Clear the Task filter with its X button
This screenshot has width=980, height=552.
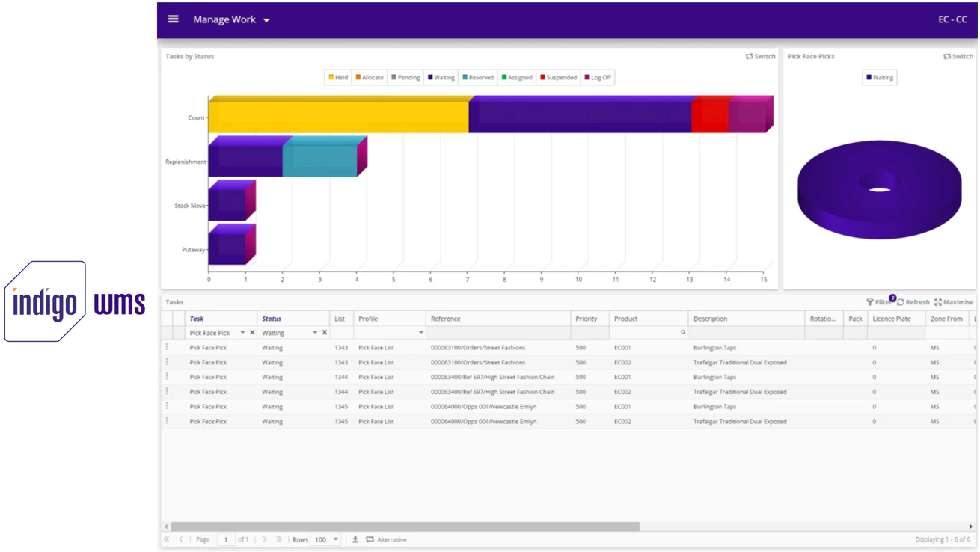[x=252, y=332]
